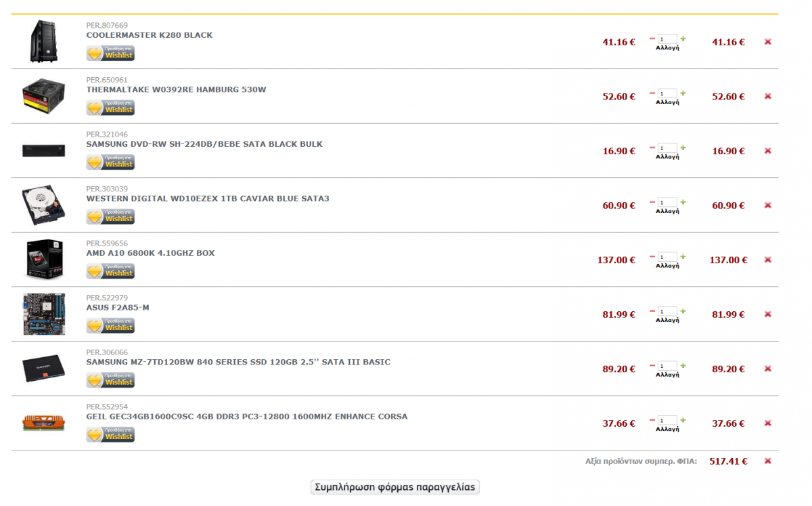Decrease quantity of Western Digital 1TB drive
Viewport: 812px width, 506px height.
click(x=652, y=202)
